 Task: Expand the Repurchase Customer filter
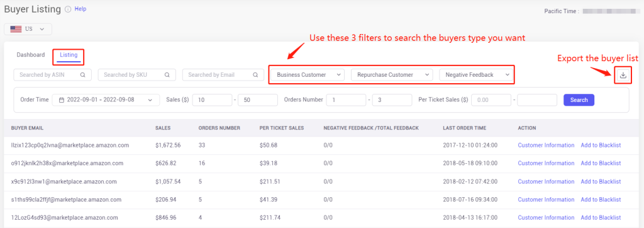pos(392,75)
